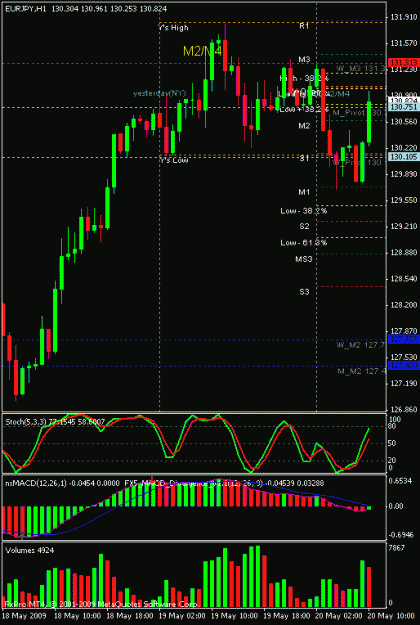Click the "Low - 38.2%" fib label
The width and height of the screenshot is (420, 625).
[304, 211]
